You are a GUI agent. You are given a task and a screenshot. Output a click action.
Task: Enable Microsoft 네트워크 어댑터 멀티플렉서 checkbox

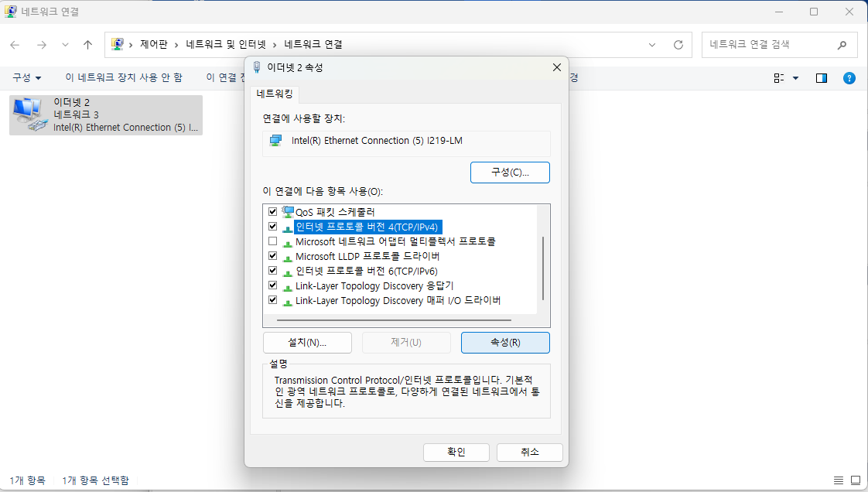[272, 241]
